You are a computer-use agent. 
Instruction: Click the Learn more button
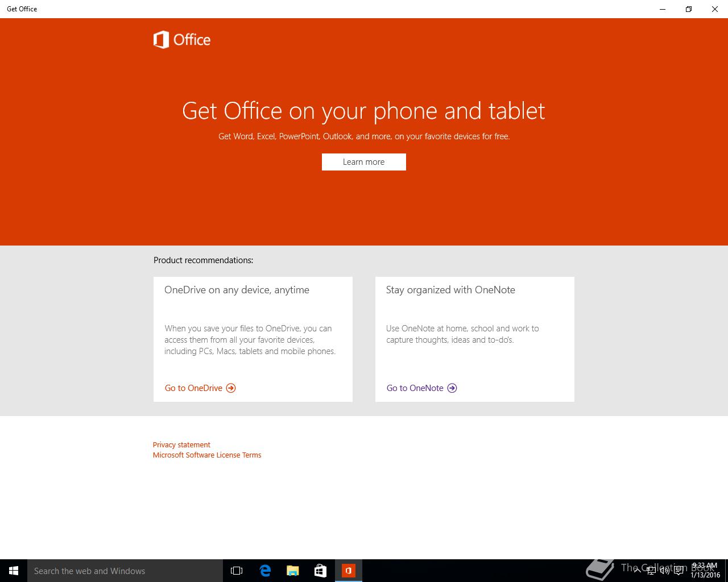pos(364,162)
